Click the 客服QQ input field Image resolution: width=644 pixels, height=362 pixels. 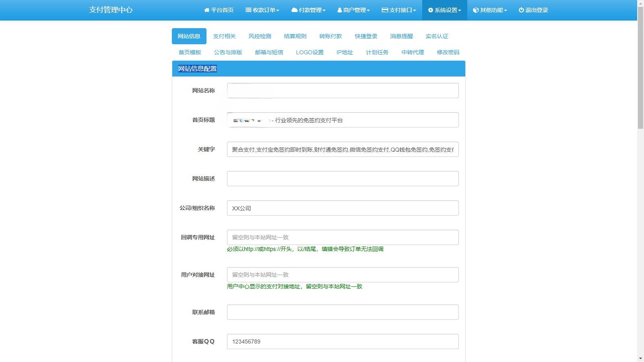coord(343,341)
